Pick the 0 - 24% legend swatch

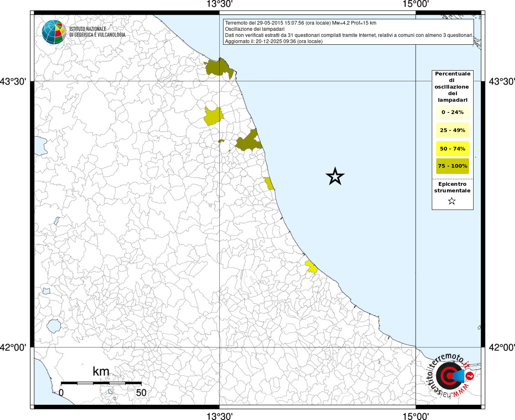[452, 112]
